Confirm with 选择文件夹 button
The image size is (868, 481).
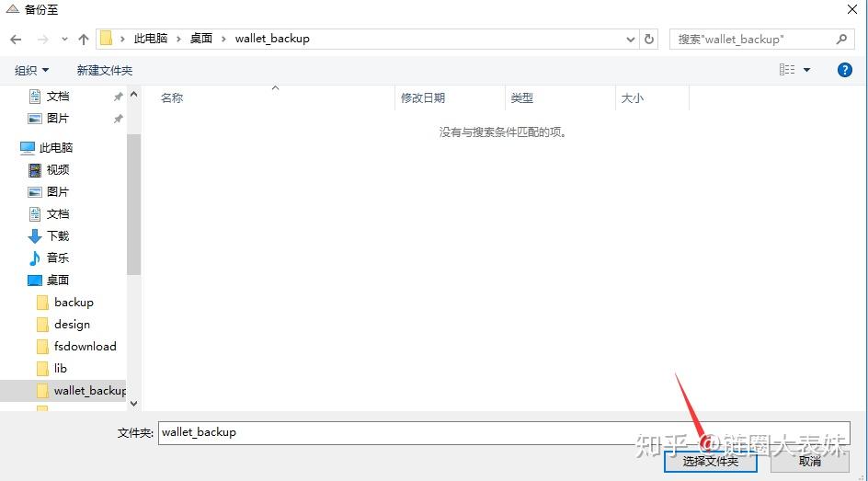(x=710, y=461)
